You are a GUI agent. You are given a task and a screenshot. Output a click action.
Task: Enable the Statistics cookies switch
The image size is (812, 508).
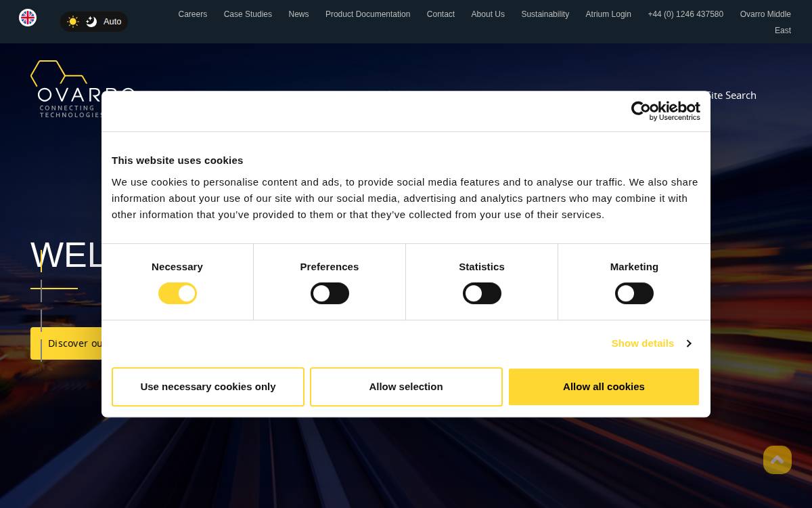[482, 293]
